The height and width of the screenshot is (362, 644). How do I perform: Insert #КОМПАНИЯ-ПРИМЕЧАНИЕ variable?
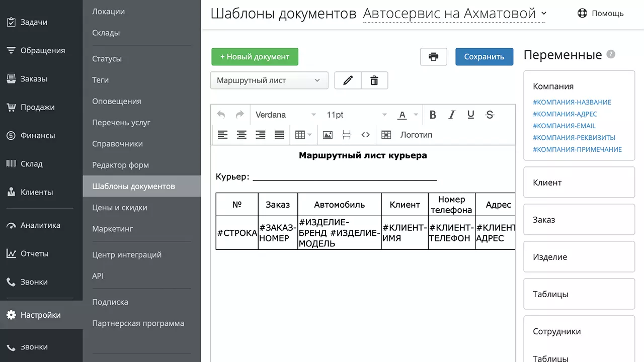pyautogui.click(x=577, y=149)
